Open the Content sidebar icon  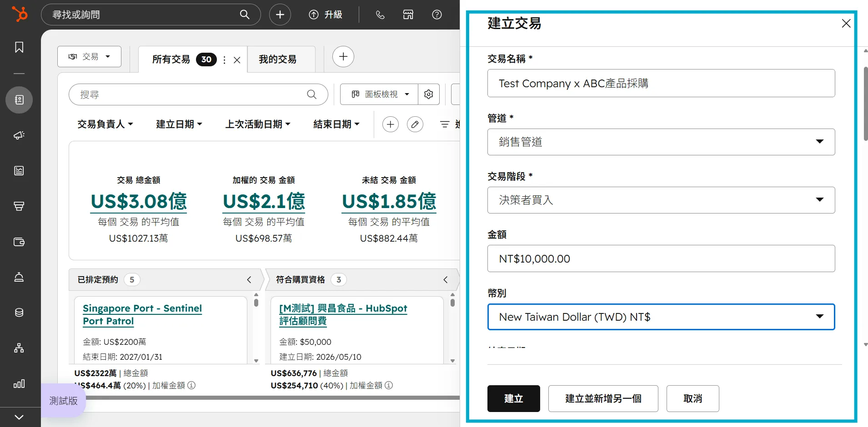click(19, 171)
